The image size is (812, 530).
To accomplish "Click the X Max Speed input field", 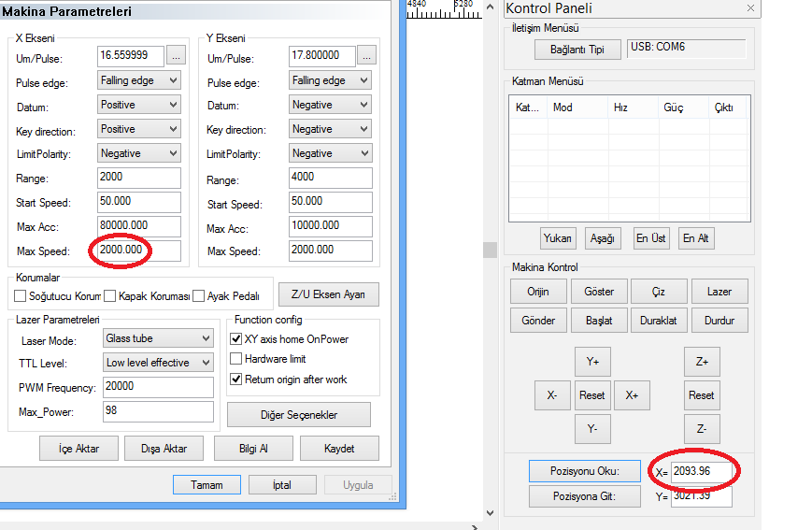I will (138, 251).
